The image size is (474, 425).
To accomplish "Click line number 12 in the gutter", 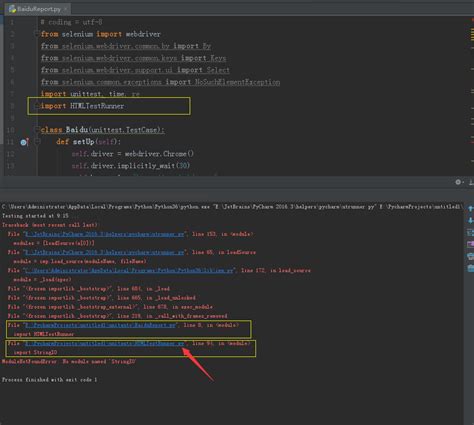I will [10, 154].
